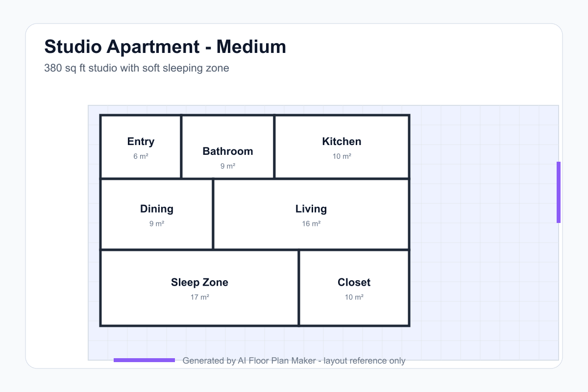Screen dimensions: 588x392
Task: Click the Studio Apartment - Medium title
Action: click(165, 47)
